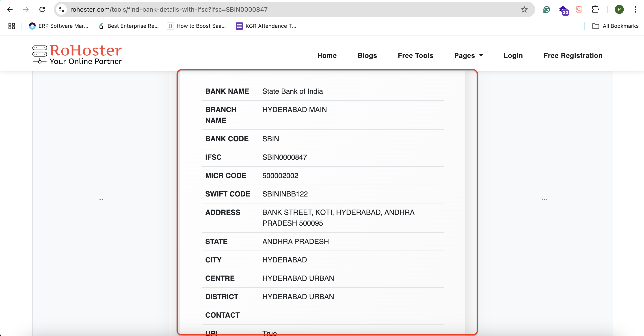Open ERP Software Mar... bookmark
This screenshot has height=336, width=644.
point(58,26)
